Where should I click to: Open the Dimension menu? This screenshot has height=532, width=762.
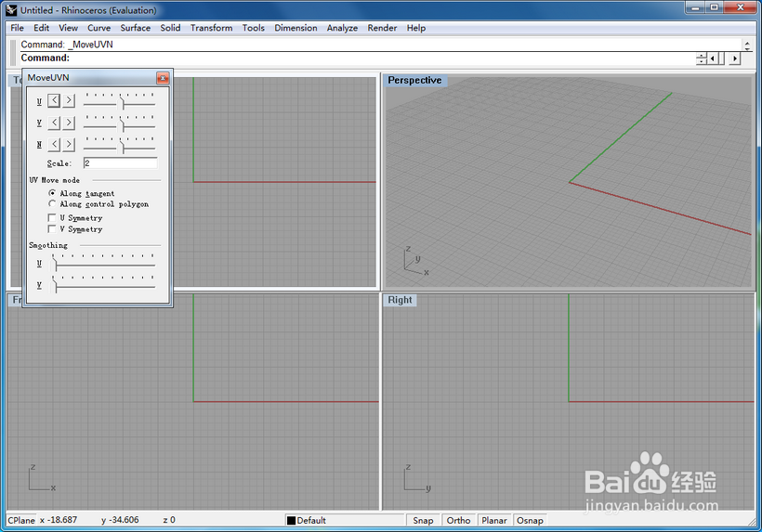[296, 28]
